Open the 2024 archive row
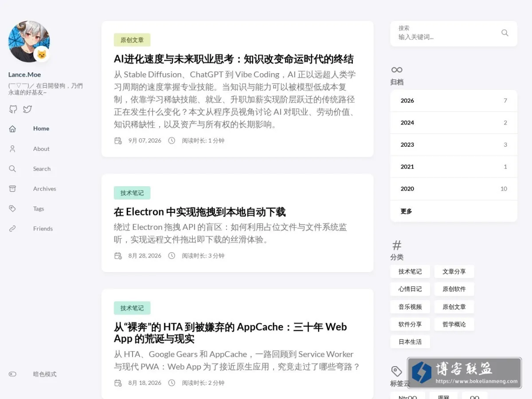This screenshot has width=532, height=399. [454, 123]
